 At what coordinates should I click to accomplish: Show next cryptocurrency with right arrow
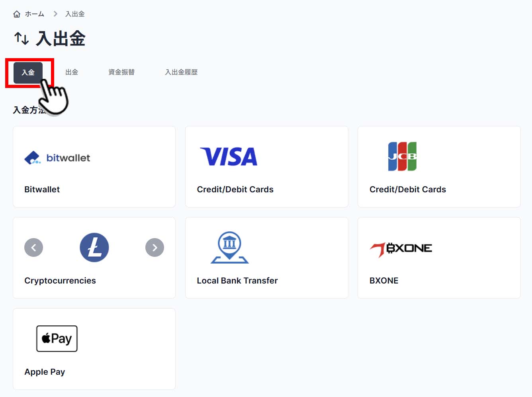(x=155, y=248)
